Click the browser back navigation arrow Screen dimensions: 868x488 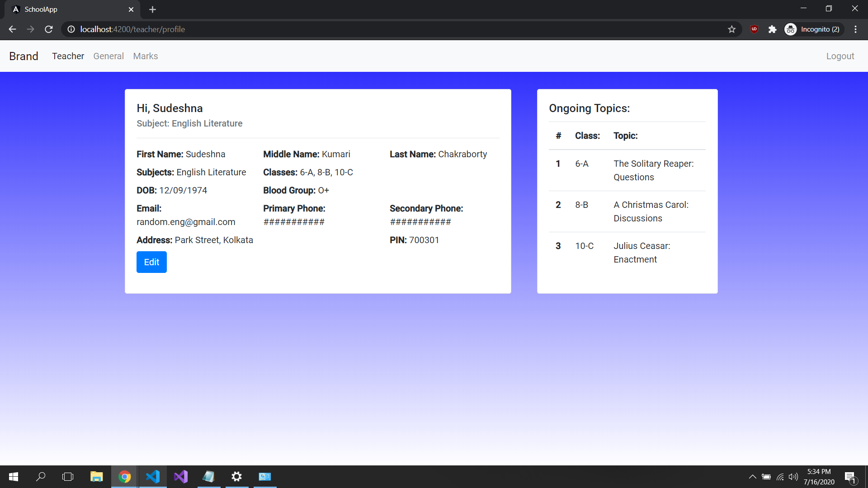tap(12, 29)
